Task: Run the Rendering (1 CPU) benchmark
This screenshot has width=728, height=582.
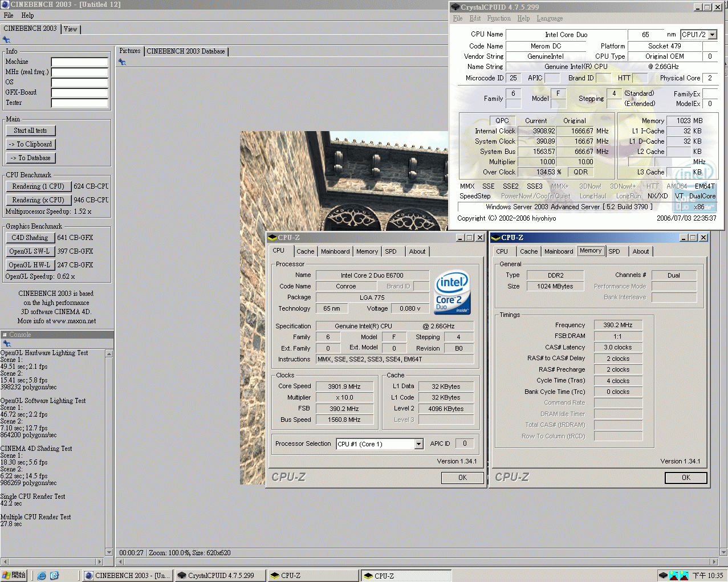Action: (38, 186)
